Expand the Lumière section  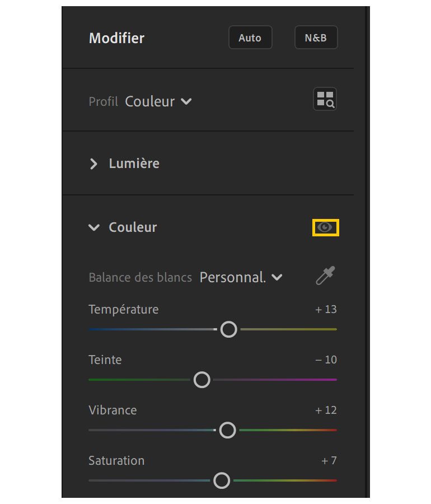93,164
